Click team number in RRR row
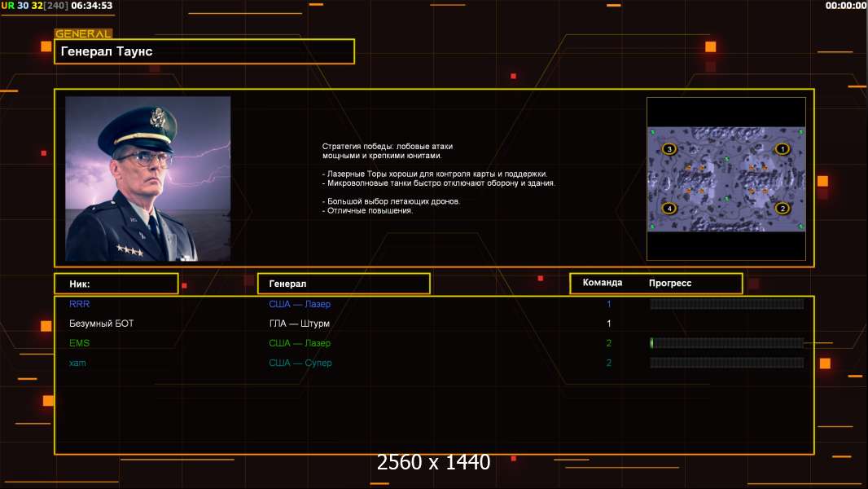The height and width of the screenshot is (489, 868). coord(608,304)
